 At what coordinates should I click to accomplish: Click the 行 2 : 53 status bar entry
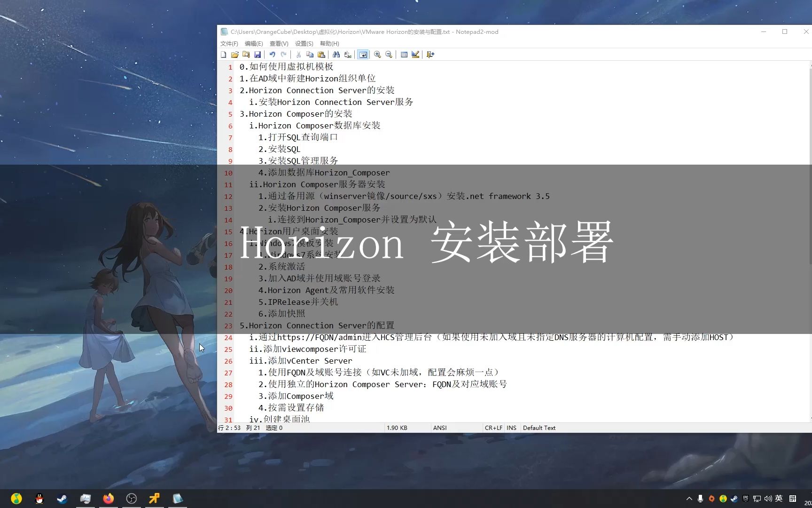(x=229, y=428)
